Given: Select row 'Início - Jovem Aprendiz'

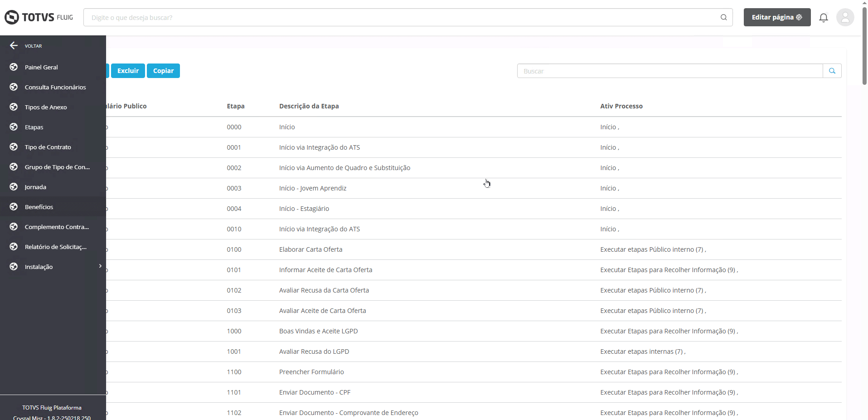Looking at the screenshot, I should [x=474, y=188].
